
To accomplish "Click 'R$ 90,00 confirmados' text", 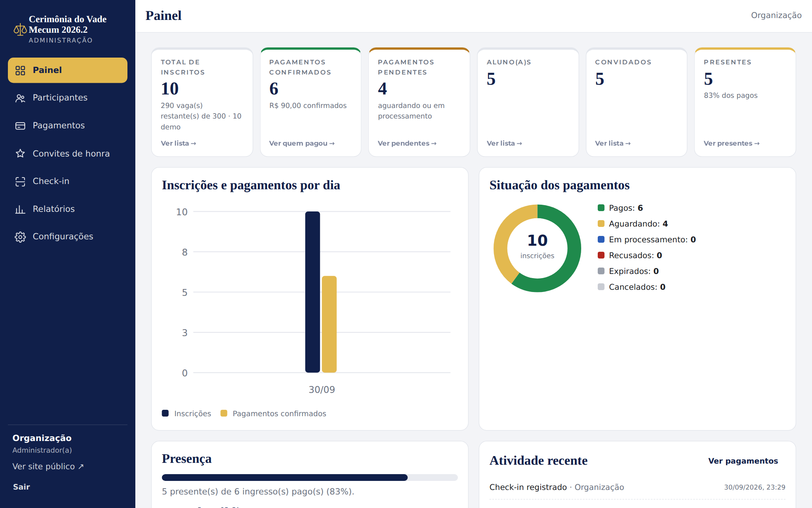I will (308, 106).
